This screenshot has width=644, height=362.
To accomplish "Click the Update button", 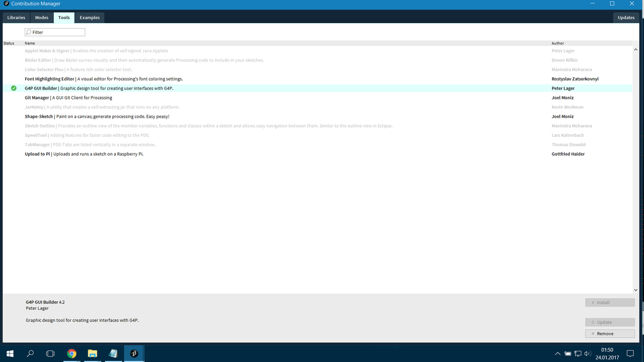I will point(610,322).
